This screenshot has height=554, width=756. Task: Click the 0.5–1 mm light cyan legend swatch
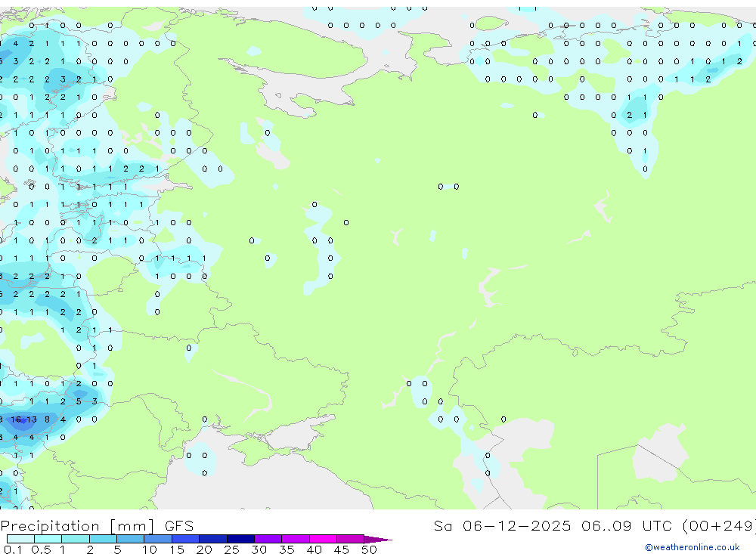tap(48, 539)
